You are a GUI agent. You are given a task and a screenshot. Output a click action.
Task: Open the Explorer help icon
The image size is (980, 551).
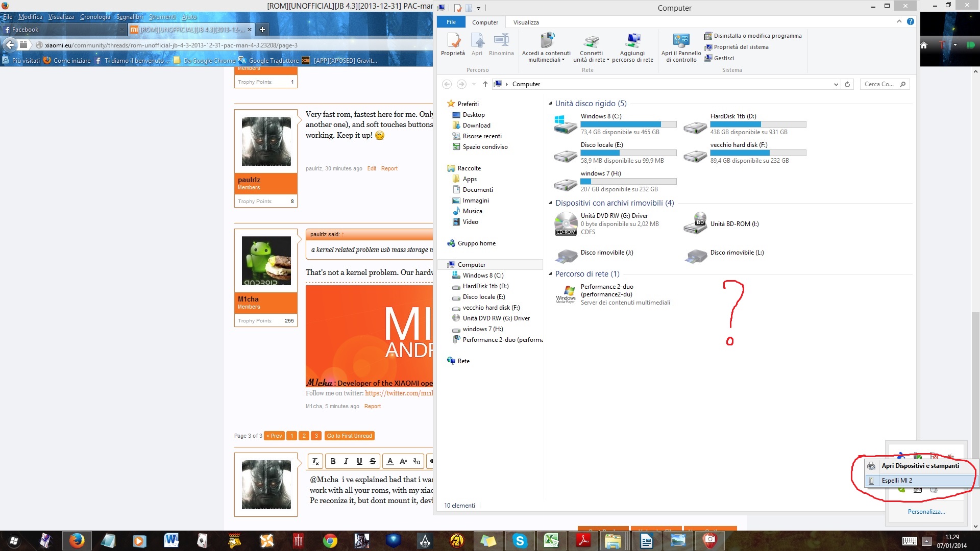[x=911, y=21]
